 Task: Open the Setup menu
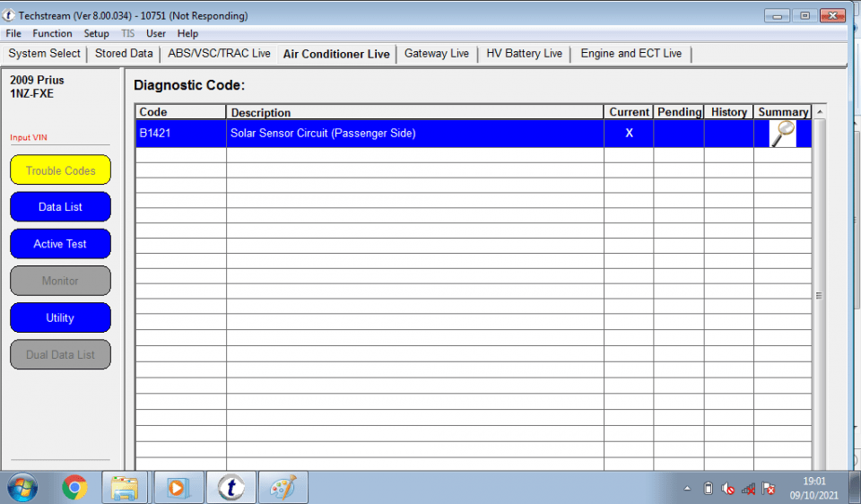tap(96, 33)
